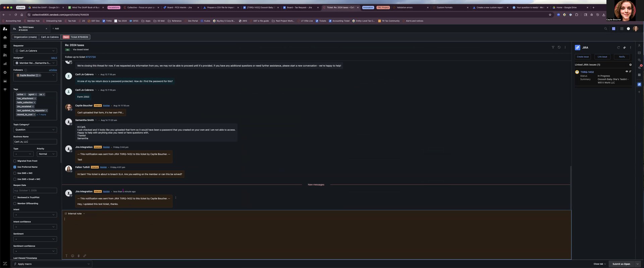Image resolution: width=644 pixels, height=268 pixels.
Task: Click the Link issue button
Action: [x=602, y=57]
